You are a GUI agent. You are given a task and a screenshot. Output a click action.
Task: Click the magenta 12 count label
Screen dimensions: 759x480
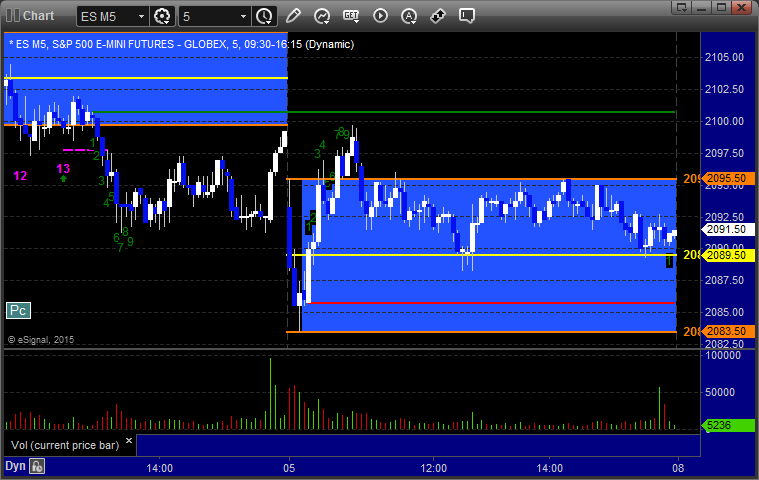20,176
